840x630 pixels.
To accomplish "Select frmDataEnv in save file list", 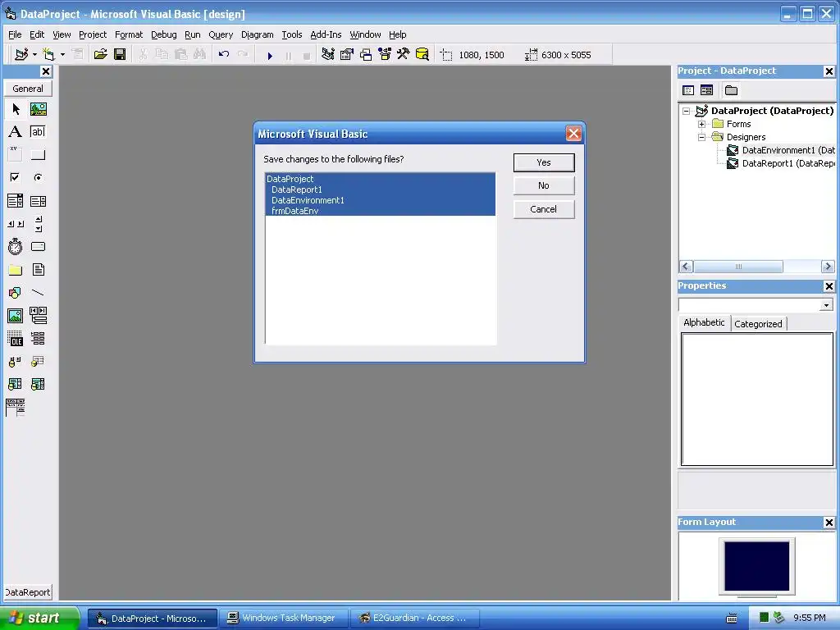I will (x=381, y=211).
